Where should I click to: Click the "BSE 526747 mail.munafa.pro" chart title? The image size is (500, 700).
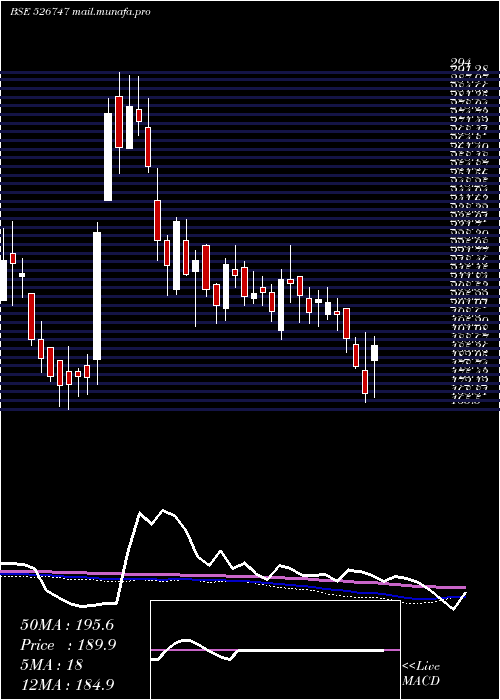click(x=80, y=12)
